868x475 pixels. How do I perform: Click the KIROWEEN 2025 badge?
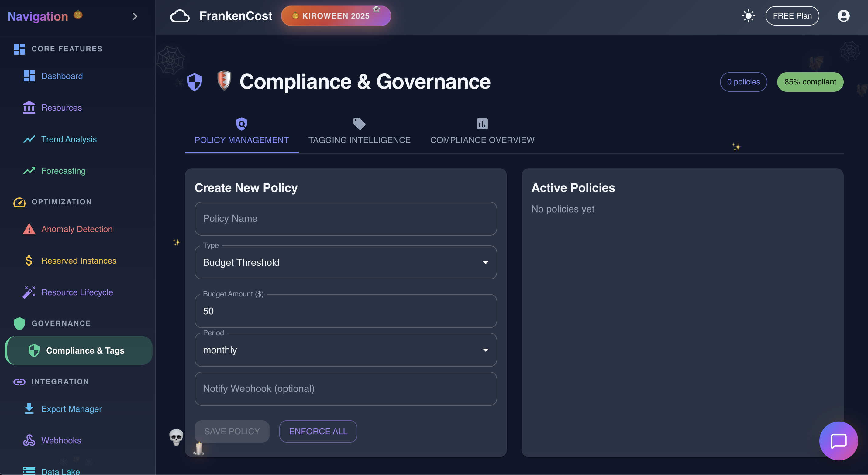click(336, 16)
